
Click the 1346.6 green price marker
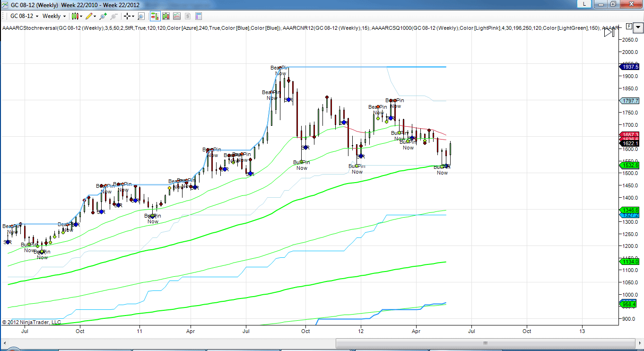[x=628, y=210]
